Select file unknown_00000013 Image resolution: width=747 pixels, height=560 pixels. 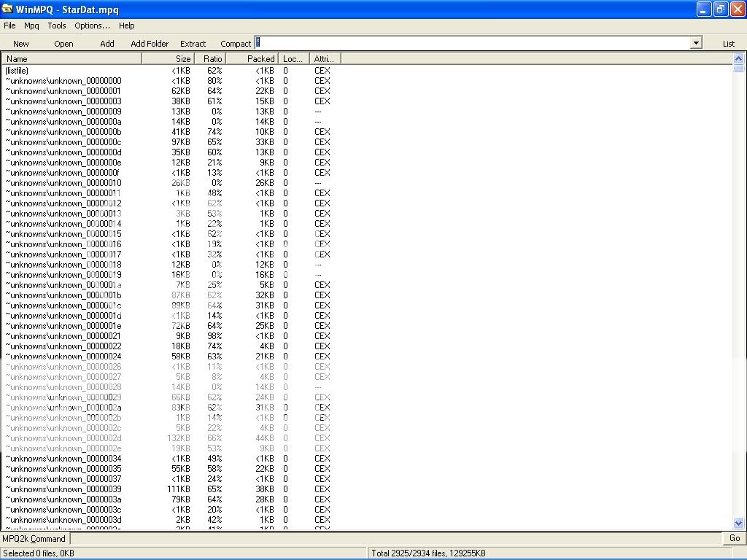point(63,214)
